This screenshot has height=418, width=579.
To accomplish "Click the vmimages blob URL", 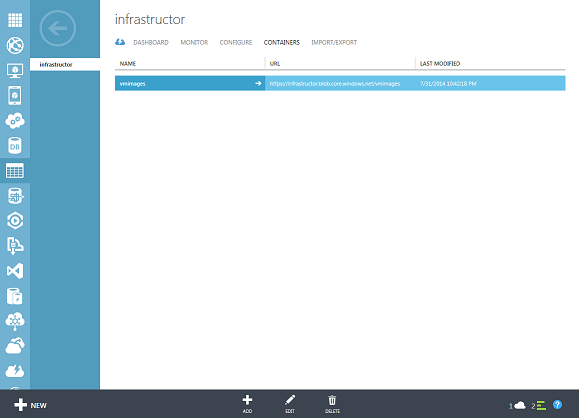I will (335, 83).
